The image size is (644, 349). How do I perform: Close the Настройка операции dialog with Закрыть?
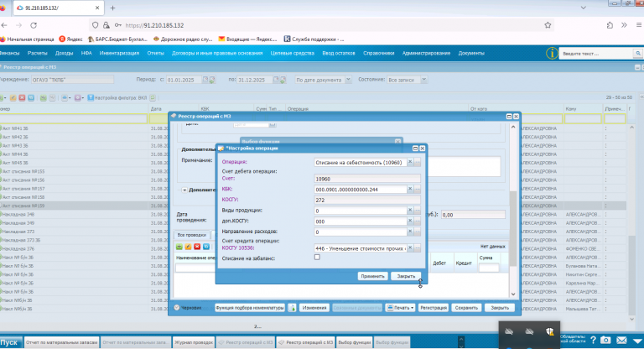coord(406,276)
